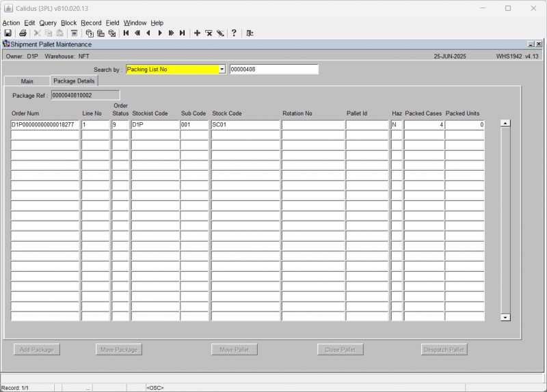This screenshot has height=392, width=547.
Task: Click the Move Package button
Action: click(119, 350)
